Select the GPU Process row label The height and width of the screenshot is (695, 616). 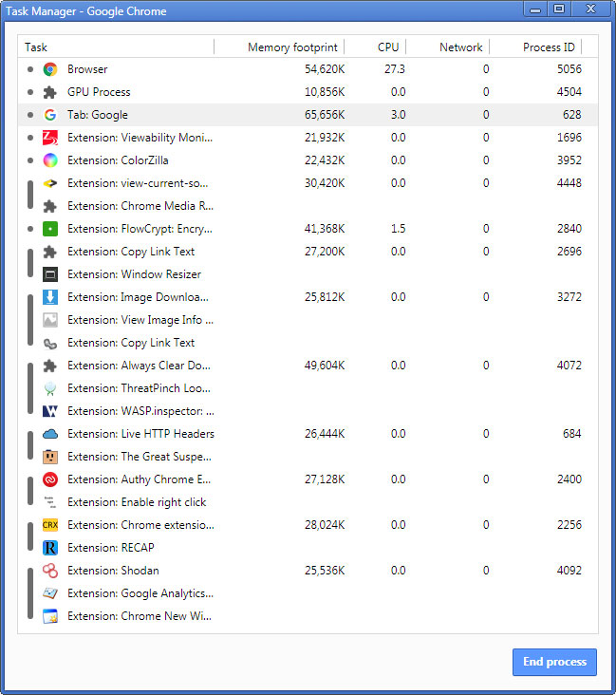(x=99, y=92)
